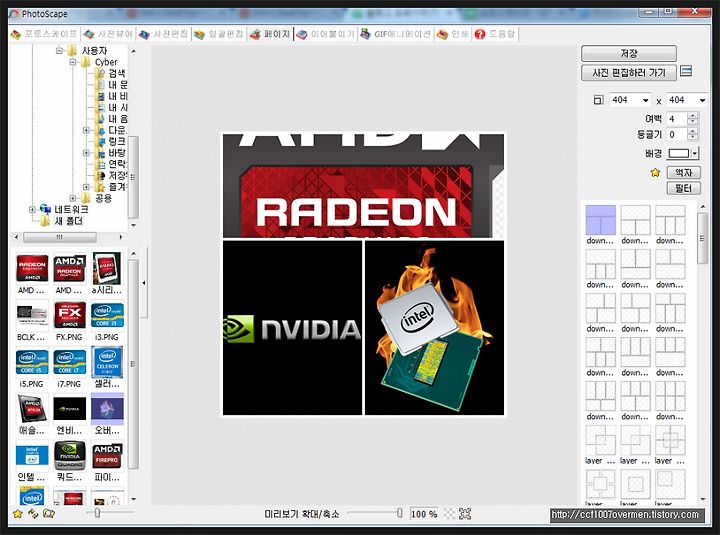Select the 링크 folder in the tree

(117, 141)
